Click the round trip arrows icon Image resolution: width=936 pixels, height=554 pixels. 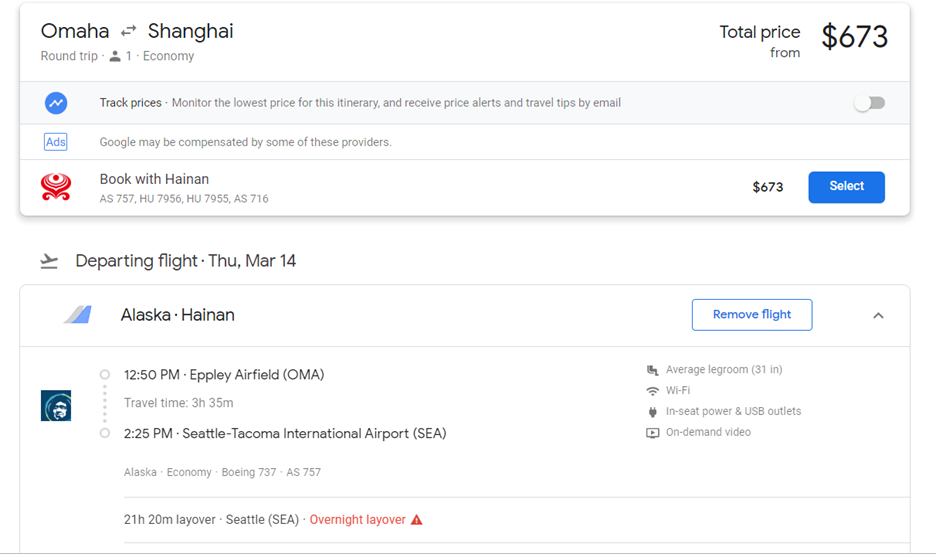coord(129,31)
